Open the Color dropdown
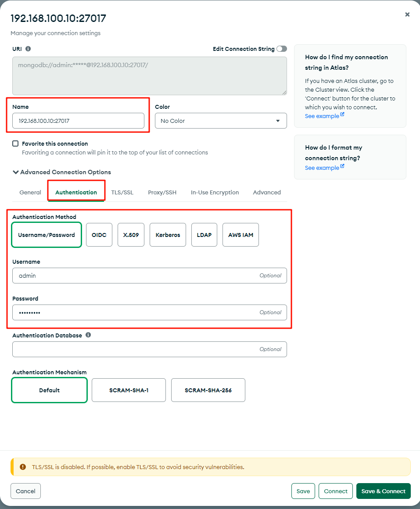This screenshot has width=420, height=509. (221, 121)
